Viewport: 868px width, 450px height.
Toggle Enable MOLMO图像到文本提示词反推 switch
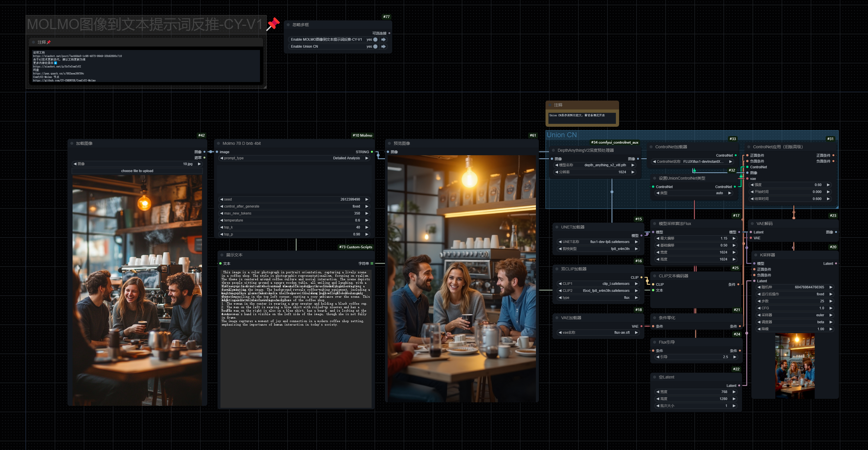click(x=375, y=40)
